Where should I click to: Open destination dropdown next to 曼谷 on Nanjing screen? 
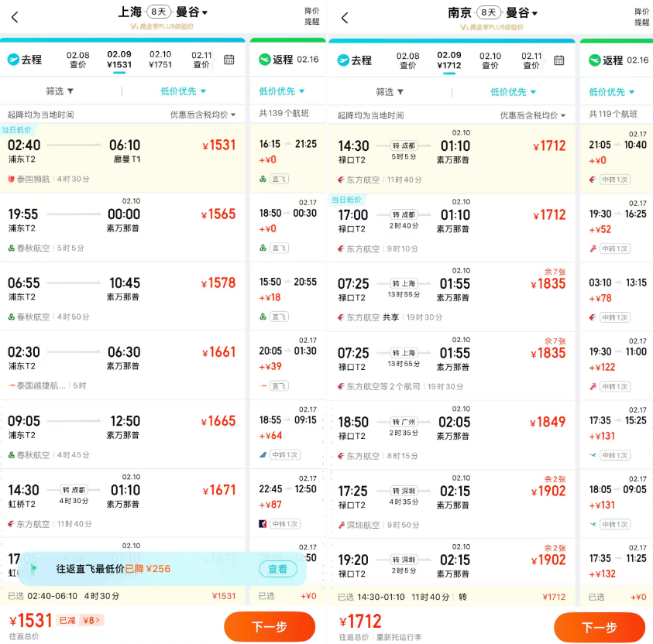click(534, 14)
